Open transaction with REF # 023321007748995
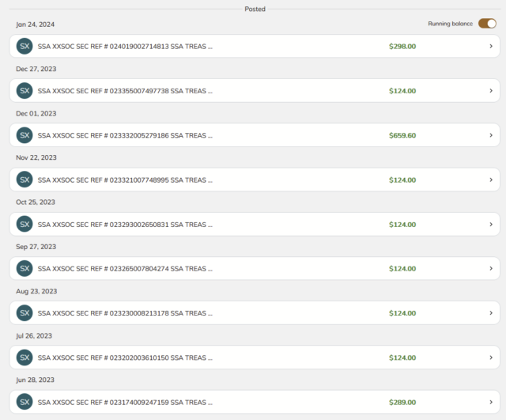This screenshot has height=420, width=506. [x=125, y=180]
